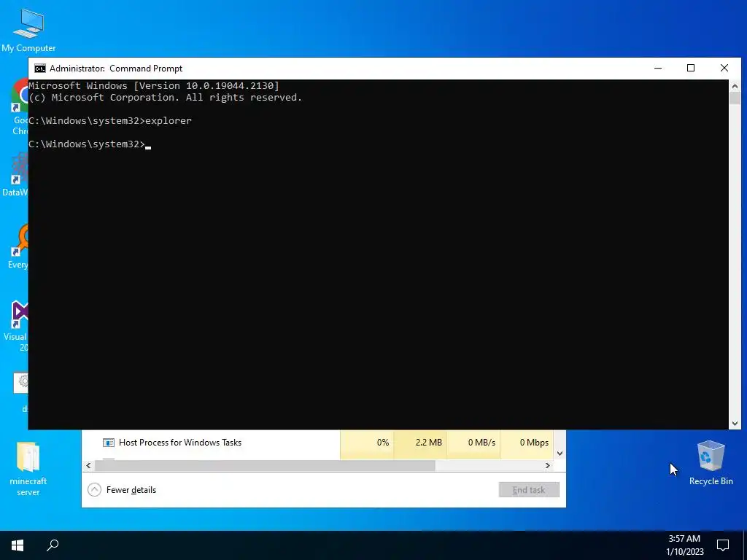Click Command Prompt scrollbar down arrow
The height and width of the screenshot is (560, 747).
coord(735,423)
